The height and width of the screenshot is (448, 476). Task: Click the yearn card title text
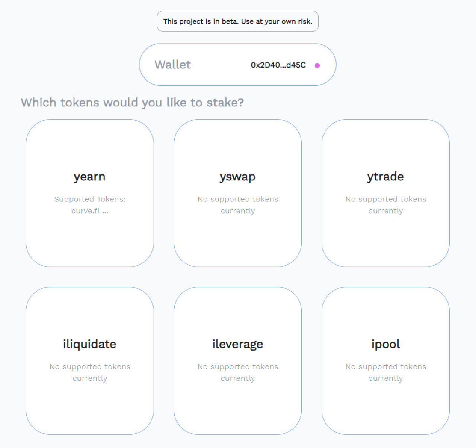[89, 177]
